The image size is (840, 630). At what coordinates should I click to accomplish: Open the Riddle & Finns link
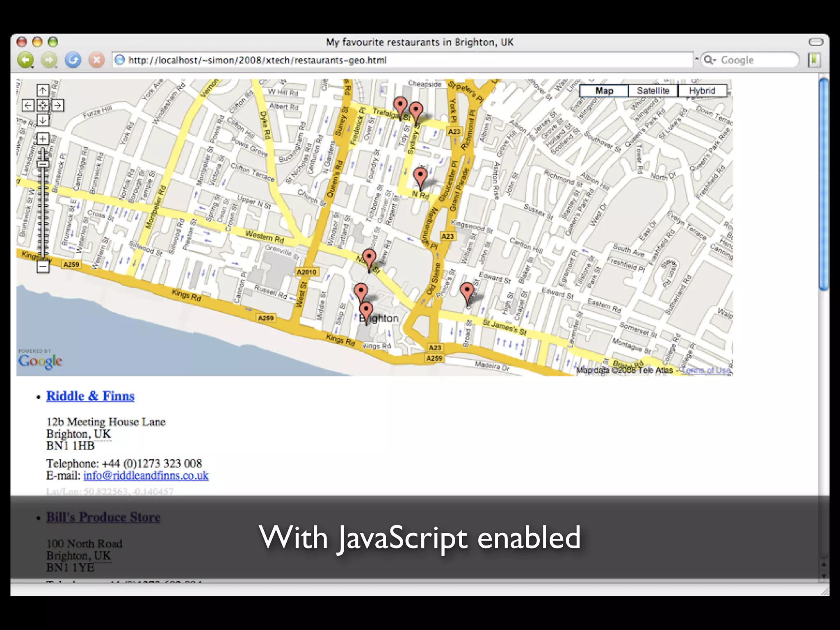click(90, 396)
